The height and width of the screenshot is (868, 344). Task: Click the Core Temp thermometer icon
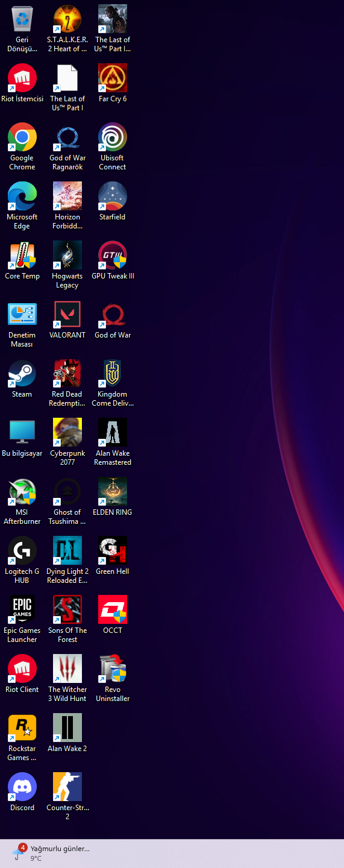[x=22, y=256]
